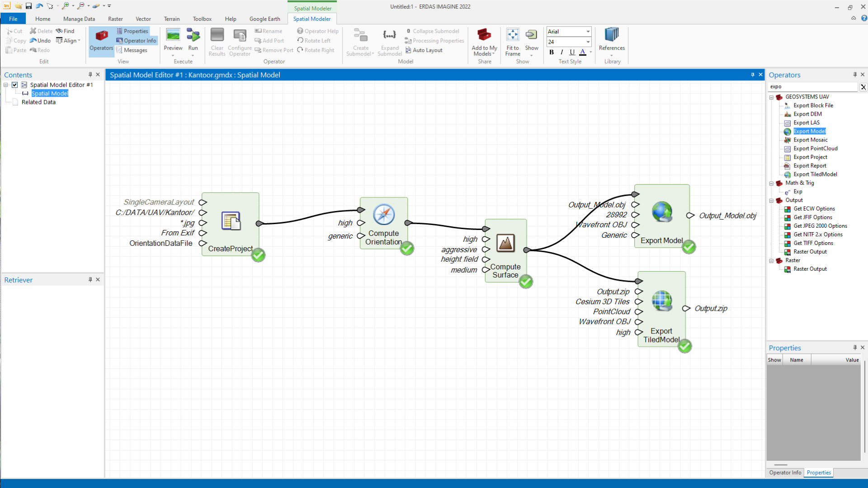Image resolution: width=868 pixels, height=488 pixels.
Task: Select the Export TiledModel operator node
Action: pyautogui.click(x=661, y=309)
